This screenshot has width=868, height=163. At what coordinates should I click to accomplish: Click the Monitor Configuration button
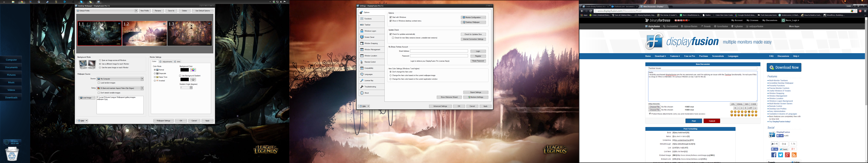(x=473, y=18)
